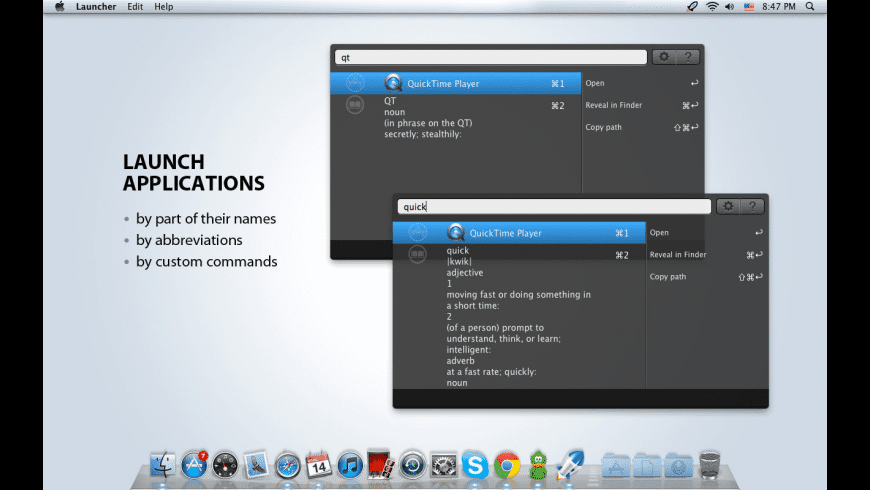Viewport: 870px width, 490px height.
Task: Open Finder from the Dock
Action: point(163,464)
